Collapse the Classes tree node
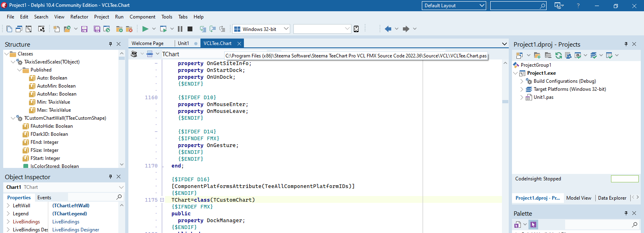The width and height of the screenshot is (644, 233). pos(6,54)
